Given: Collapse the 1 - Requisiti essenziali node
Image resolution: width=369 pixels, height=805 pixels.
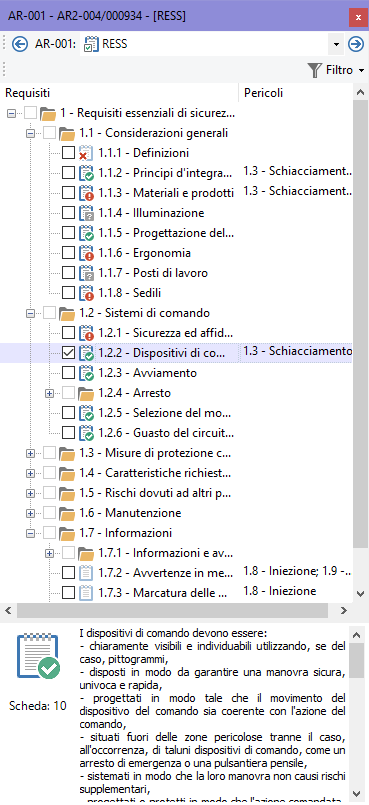Looking at the screenshot, I should coord(11,113).
